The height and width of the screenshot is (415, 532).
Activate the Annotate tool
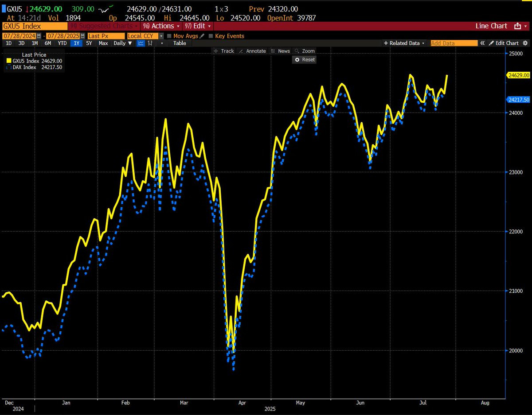click(252, 51)
